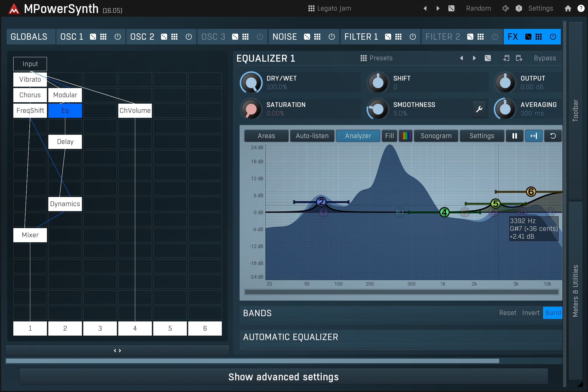This screenshot has width=588, height=392.
Task: Paste Equalizer 1 settings icon
Action: tap(519, 58)
